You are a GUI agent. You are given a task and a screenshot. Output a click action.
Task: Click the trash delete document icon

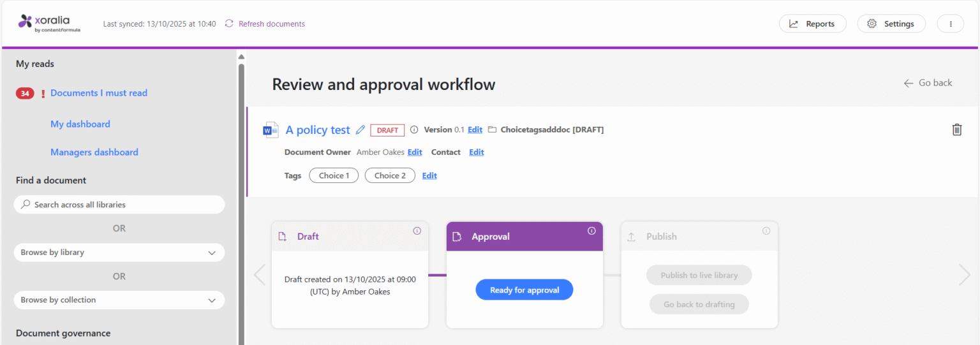[x=956, y=129]
